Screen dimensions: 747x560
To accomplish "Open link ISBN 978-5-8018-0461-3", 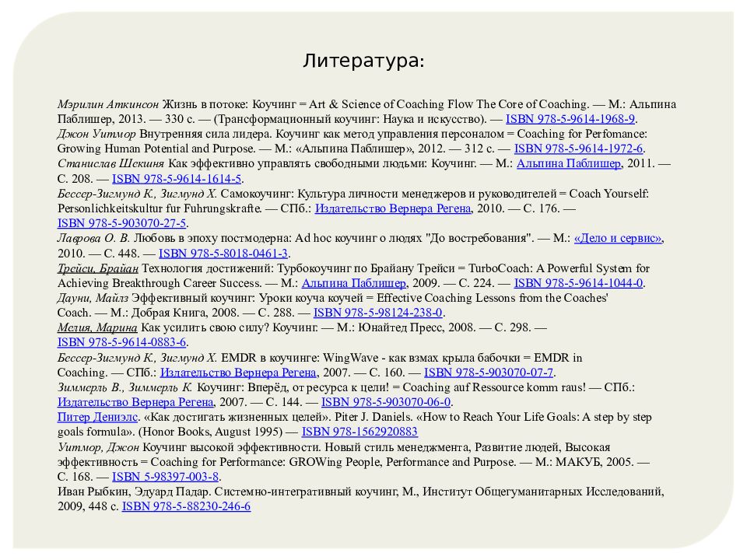I will [223, 254].
